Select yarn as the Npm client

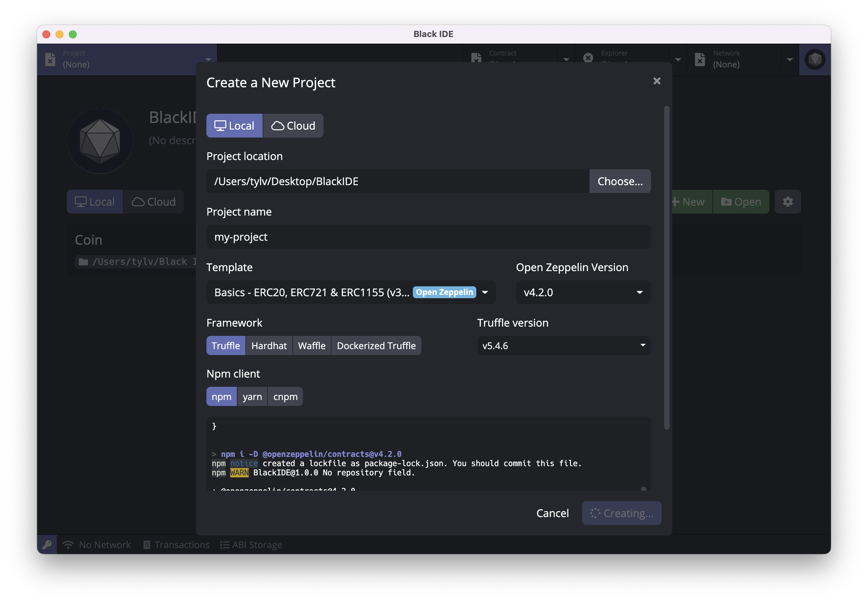[x=252, y=397]
